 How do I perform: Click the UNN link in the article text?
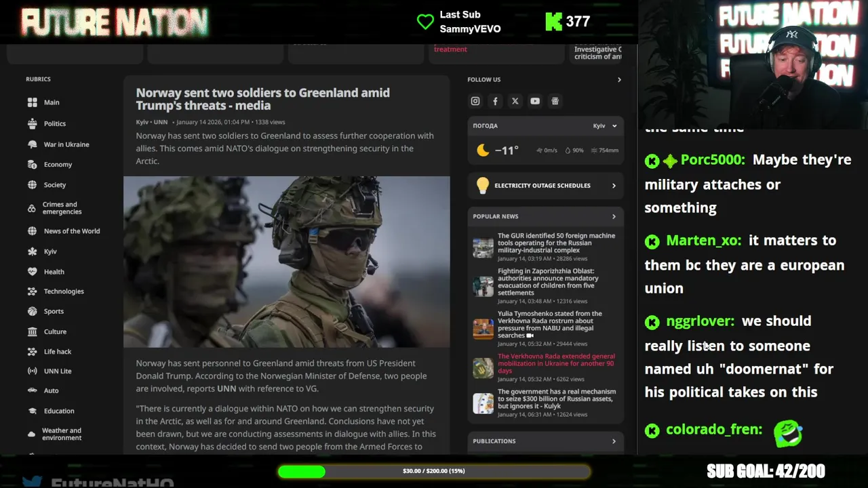pos(226,388)
